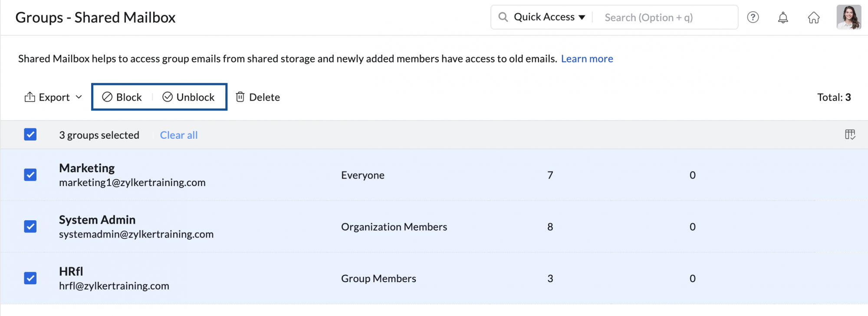Open the notifications bell
Image resolution: width=868 pixels, height=316 pixels.
[x=783, y=17]
